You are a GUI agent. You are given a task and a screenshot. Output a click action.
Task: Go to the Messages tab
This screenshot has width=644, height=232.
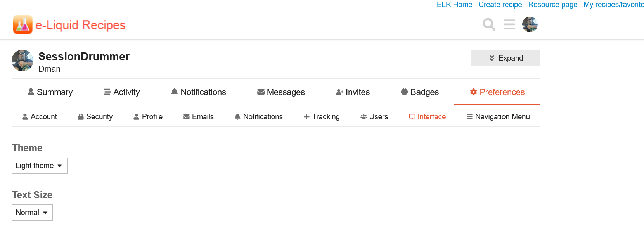pyautogui.click(x=281, y=92)
